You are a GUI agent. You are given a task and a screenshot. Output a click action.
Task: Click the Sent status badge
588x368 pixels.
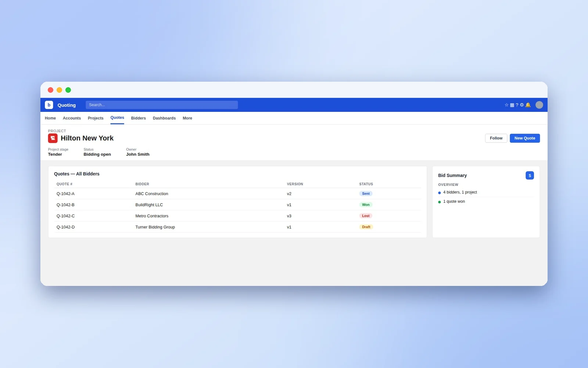tap(366, 194)
